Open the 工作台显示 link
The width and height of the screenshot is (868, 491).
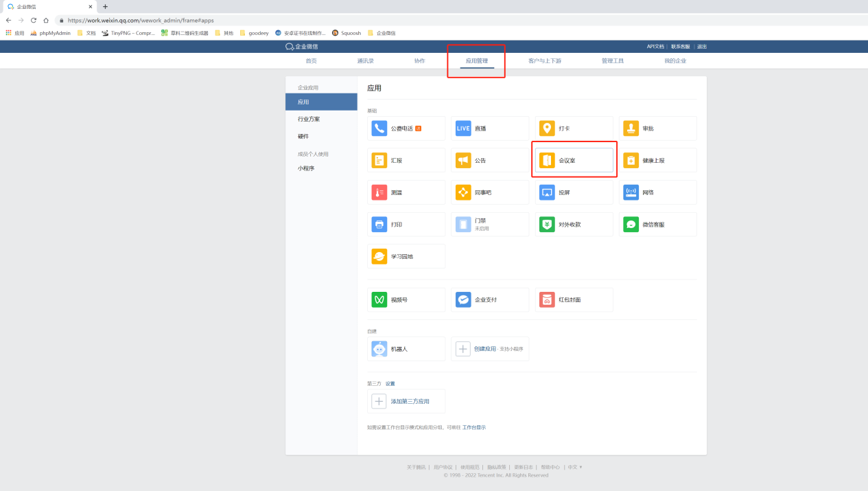pos(474,427)
